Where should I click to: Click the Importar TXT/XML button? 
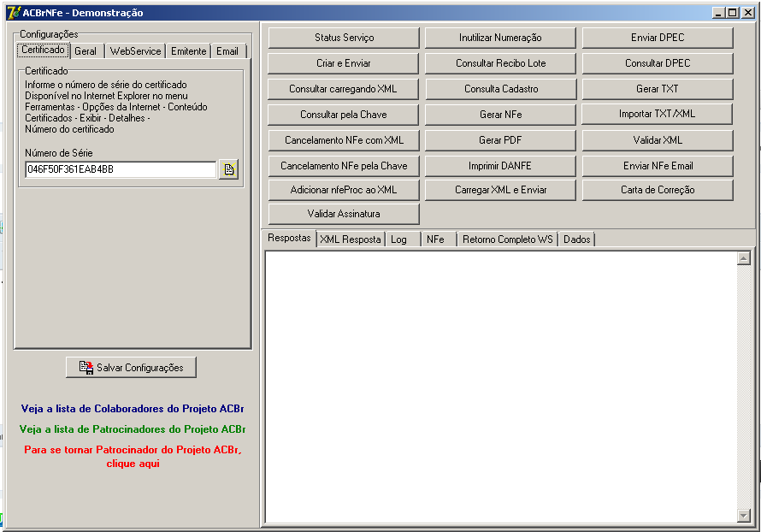(x=658, y=114)
